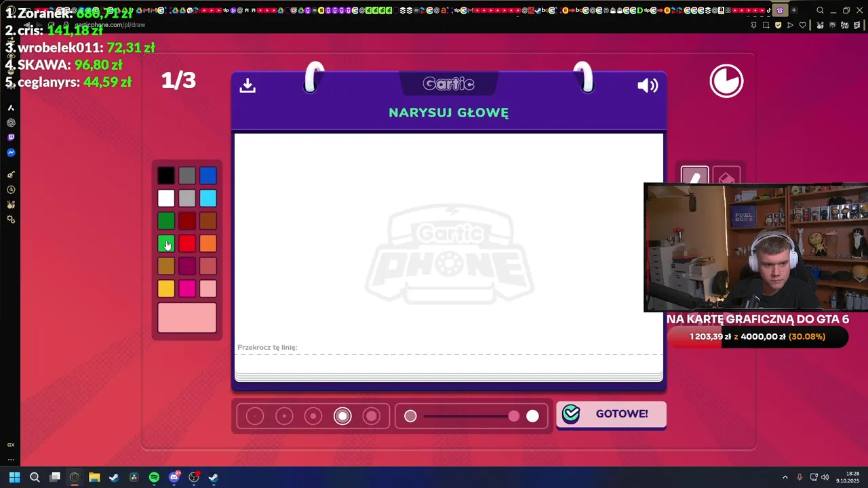Open the ad-blocker shield icon
Viewport: 868px width, 488px height.
778,25
